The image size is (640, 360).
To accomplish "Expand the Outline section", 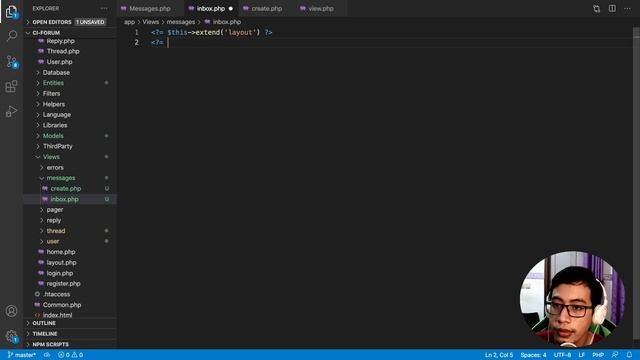I will [70, 323].
